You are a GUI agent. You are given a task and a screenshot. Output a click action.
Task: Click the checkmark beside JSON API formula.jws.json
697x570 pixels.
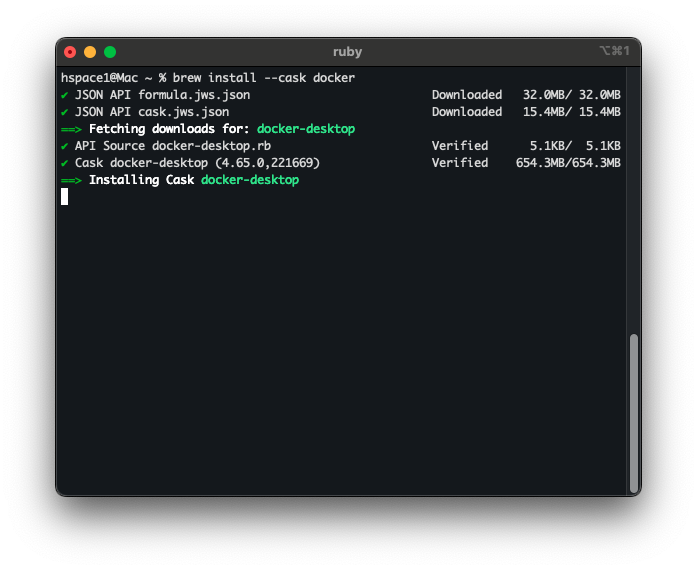64,95
